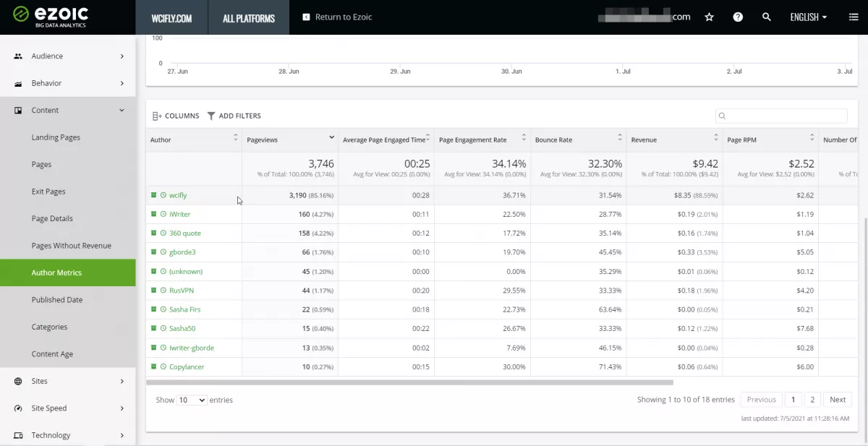Focus the table search input field
The width and height of the screenshot is (868, 446).
(781, 116)
